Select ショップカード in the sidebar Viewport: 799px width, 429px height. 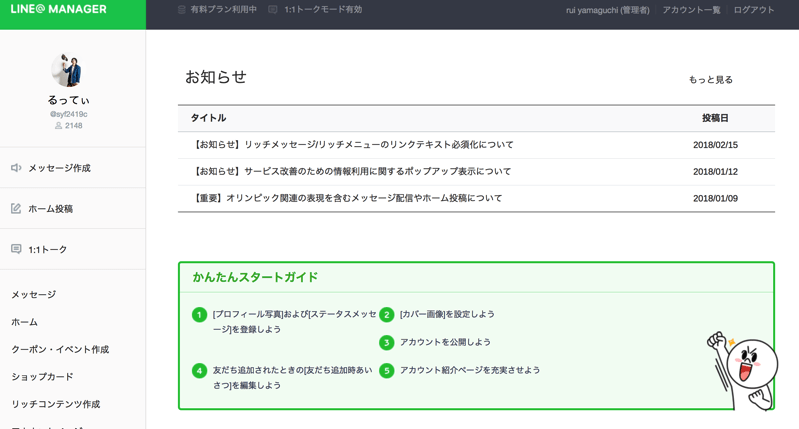click(x=42, y=377)
